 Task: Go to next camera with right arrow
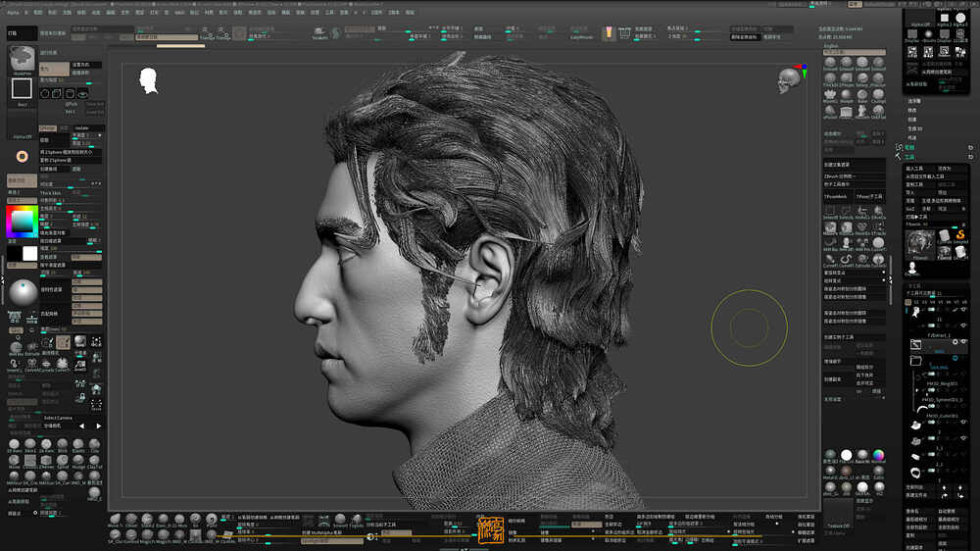tap(99, 426)
